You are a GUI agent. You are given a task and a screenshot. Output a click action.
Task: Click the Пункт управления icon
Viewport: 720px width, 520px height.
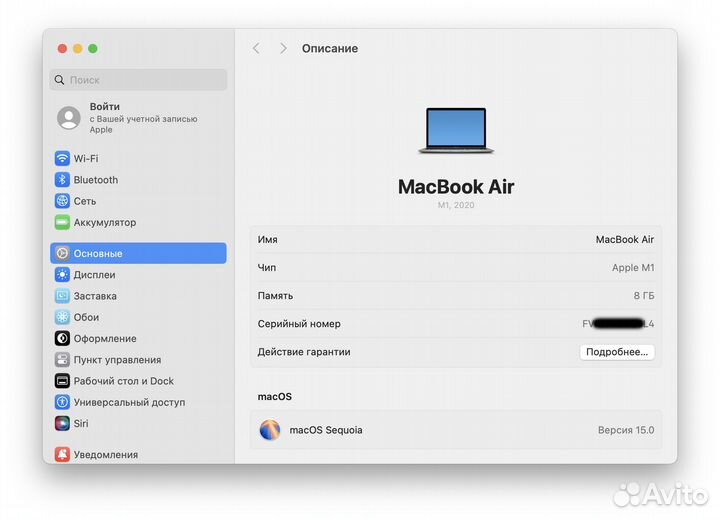tap(62, 360)
